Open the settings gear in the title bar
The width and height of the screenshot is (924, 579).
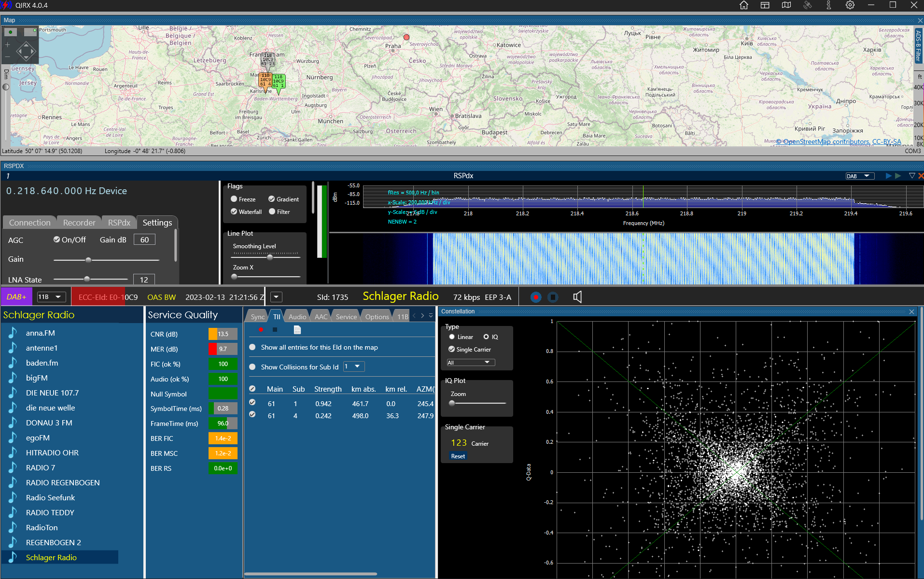tap(850, 5)
